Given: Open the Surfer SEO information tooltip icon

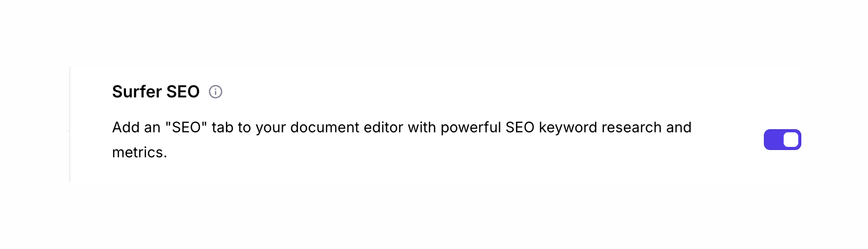Looking at the screenshot, I should coord(216,92).
